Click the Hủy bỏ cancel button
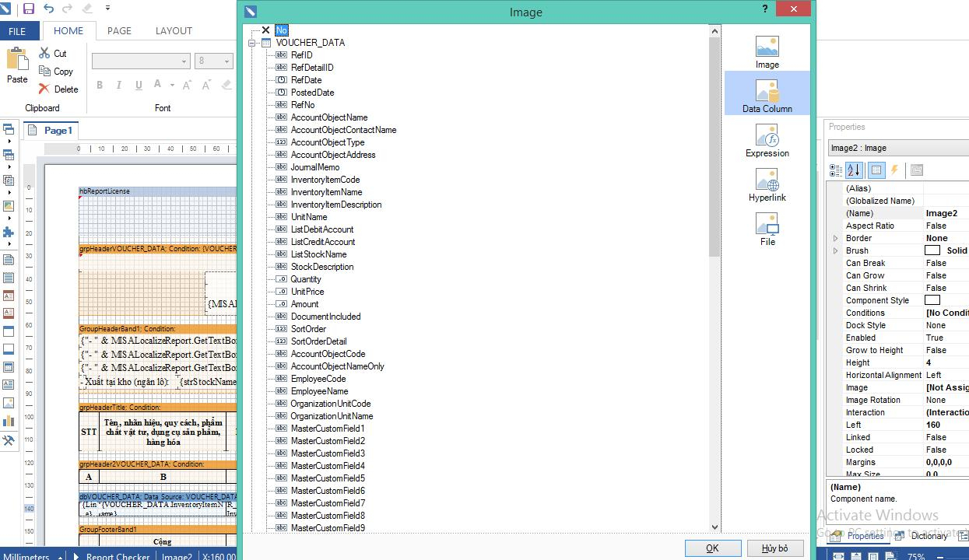This screenshot has width=969, height=560. (774, 548)
